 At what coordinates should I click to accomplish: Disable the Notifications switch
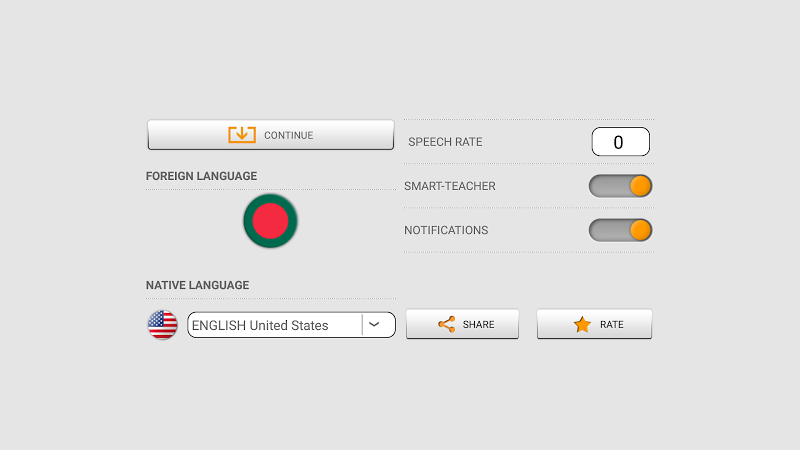[620, 230]
